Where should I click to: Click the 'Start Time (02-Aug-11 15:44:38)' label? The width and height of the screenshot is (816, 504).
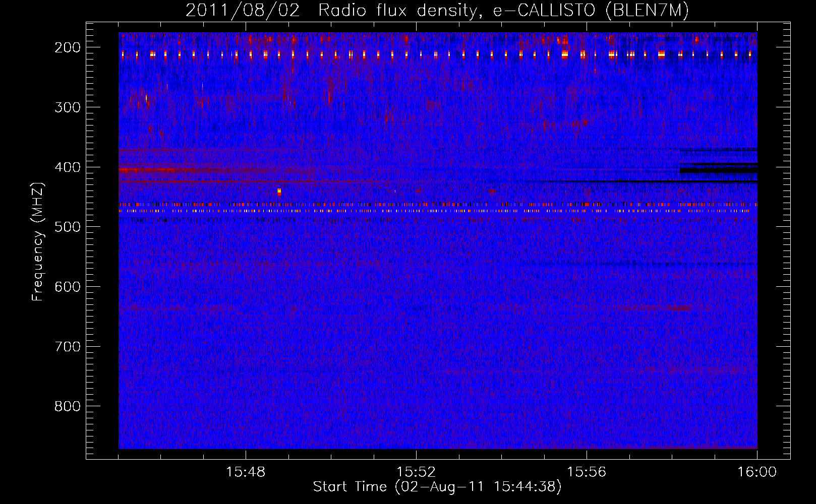click(x=437, y=487)
